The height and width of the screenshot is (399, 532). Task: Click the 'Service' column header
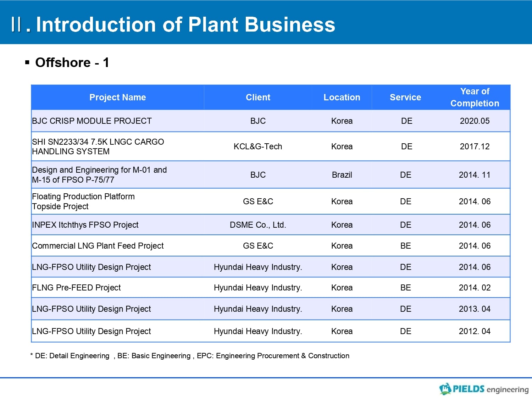tap(405, 97)
